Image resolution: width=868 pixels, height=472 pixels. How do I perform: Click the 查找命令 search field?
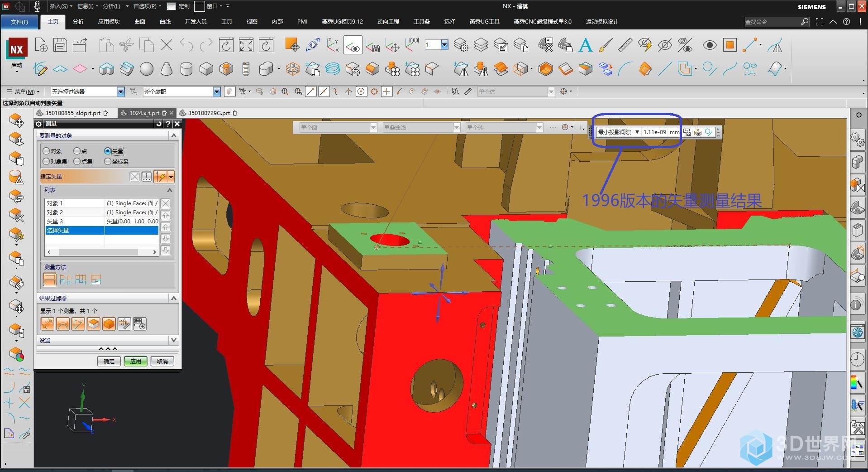772,22
